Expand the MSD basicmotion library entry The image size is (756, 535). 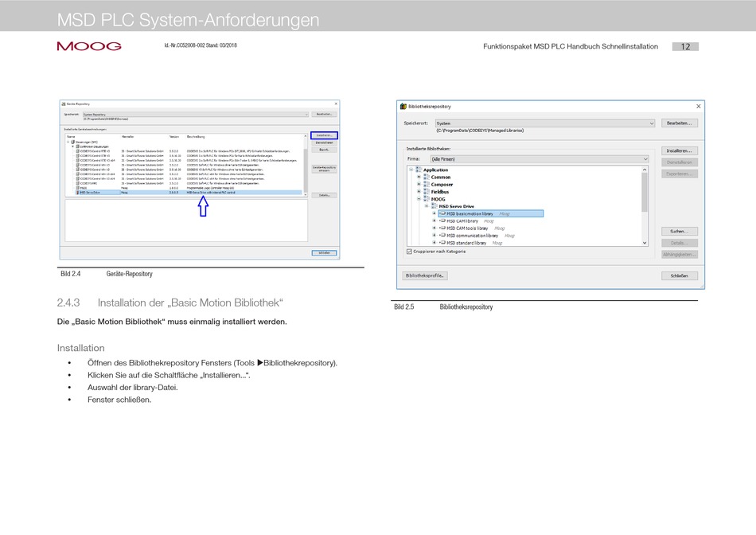tap(435, 213)
